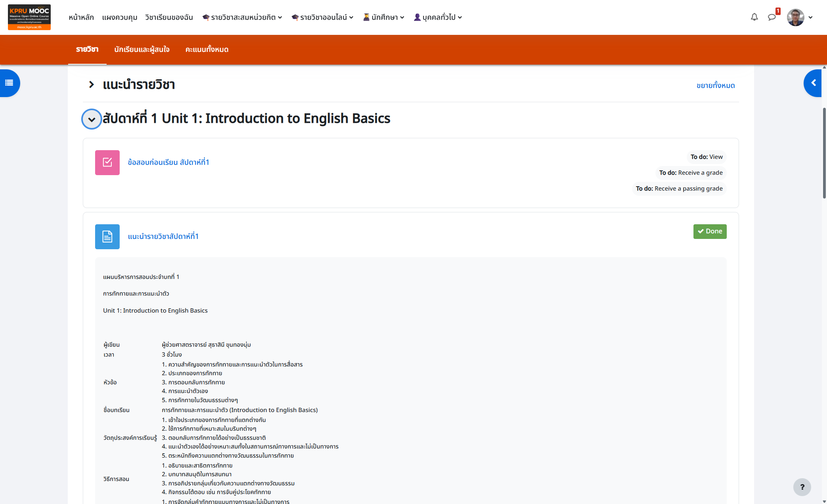Screen dimensions: 827x504
Task: Open the แนะนำรายวิชาสัปดาห์ที่1 page link
Action: (163, 237)
